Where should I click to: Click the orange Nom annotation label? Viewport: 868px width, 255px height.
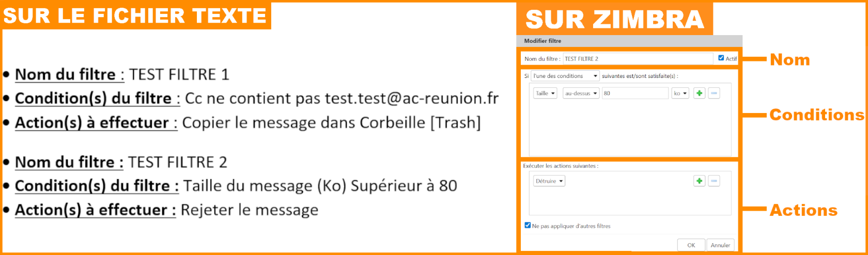(x=789, y=60)
